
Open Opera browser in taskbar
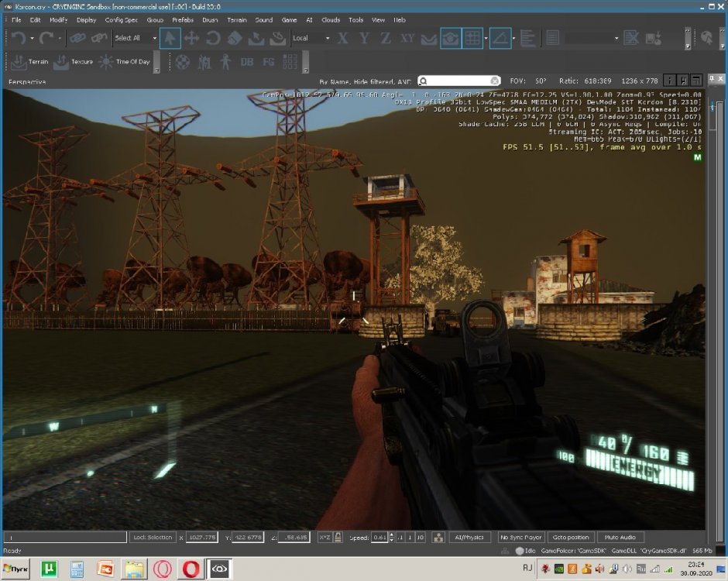[191, 569]
